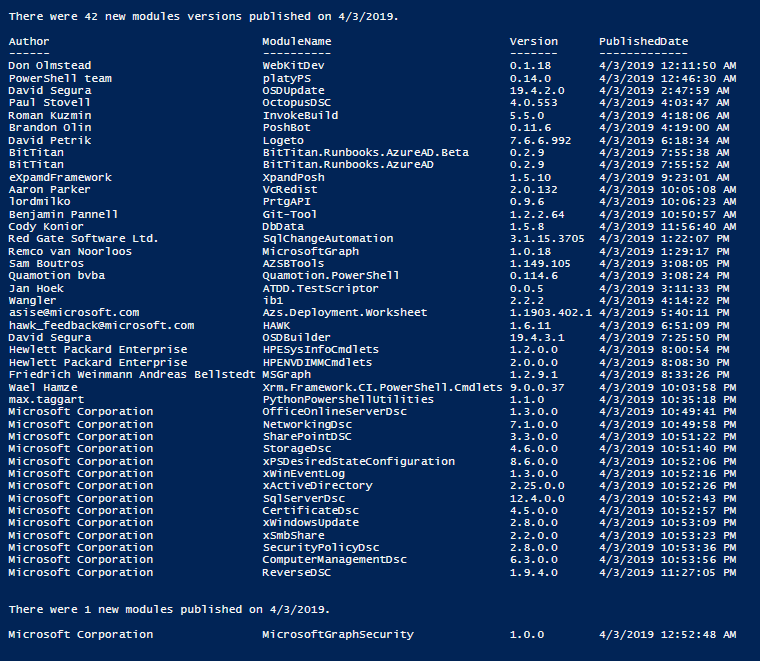Image resolution: width=760 pixels, height=661 pixels.
Task: Click the Author column header
Action: (29, 42)
